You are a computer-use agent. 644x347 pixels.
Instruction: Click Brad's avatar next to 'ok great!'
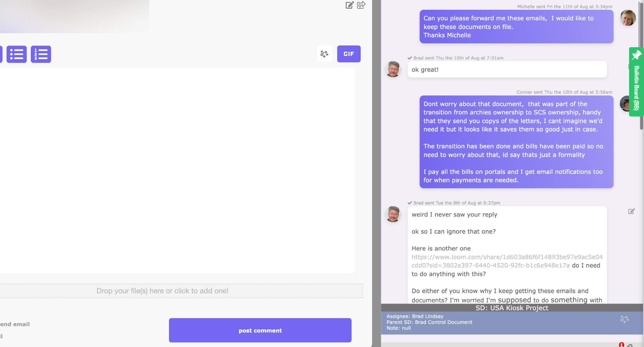(393, 69)
